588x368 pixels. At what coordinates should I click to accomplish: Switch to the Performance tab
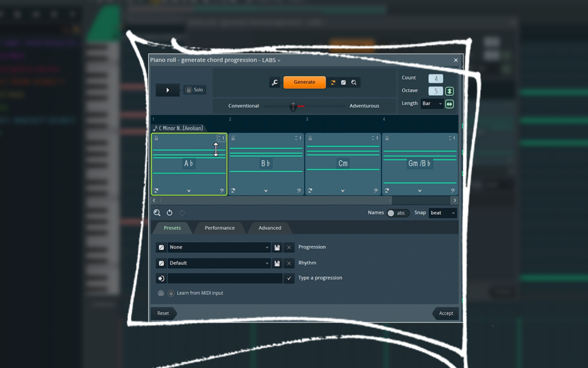[219, 228]
